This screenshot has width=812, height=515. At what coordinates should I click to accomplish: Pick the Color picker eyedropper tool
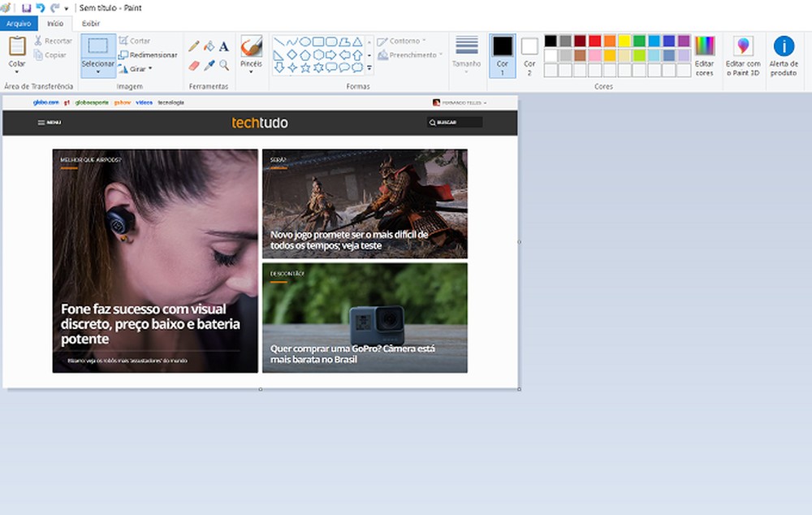pyautogui.click(x=209, y=65)
